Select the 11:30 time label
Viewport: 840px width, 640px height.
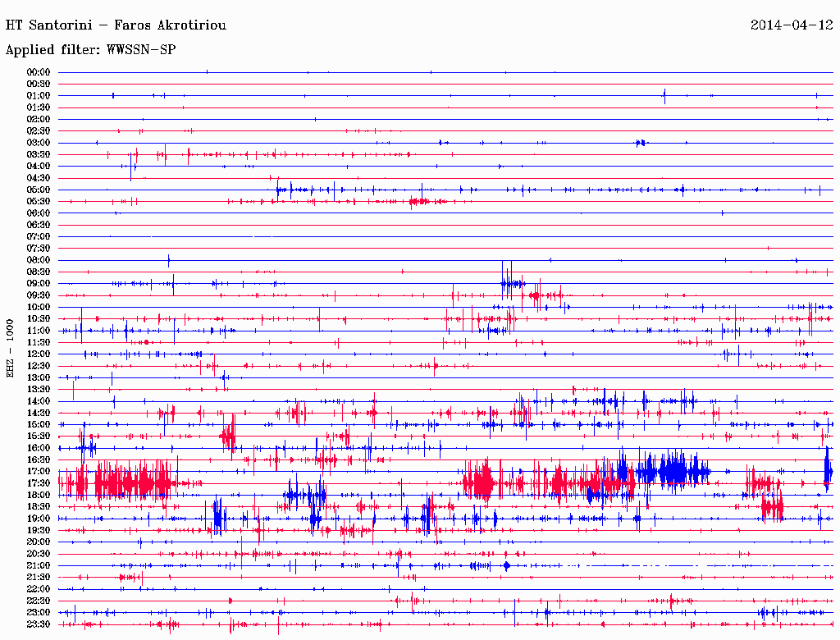[x=39, y=342]
